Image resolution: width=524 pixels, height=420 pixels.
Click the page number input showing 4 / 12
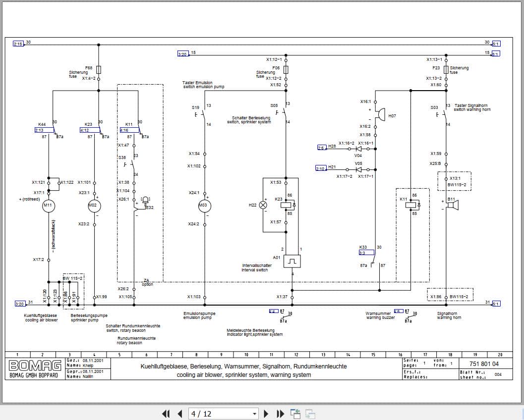pos(218,414)
